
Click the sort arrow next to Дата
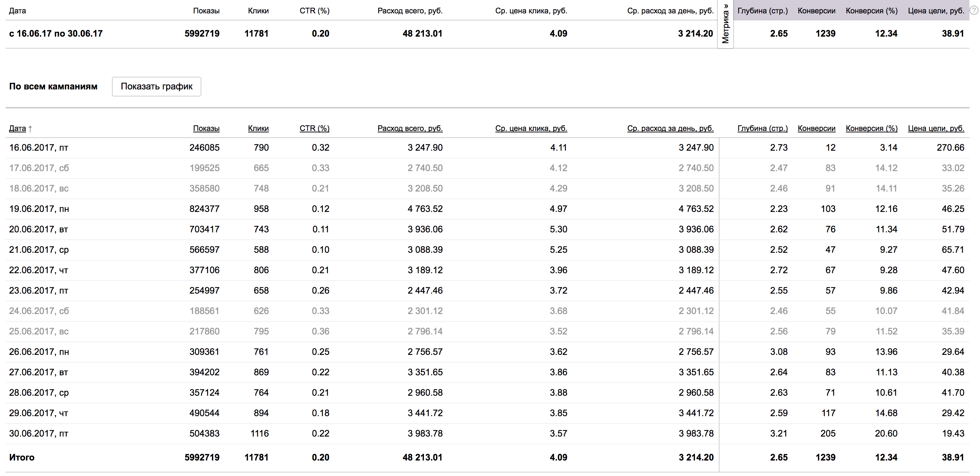pos(30,129)
